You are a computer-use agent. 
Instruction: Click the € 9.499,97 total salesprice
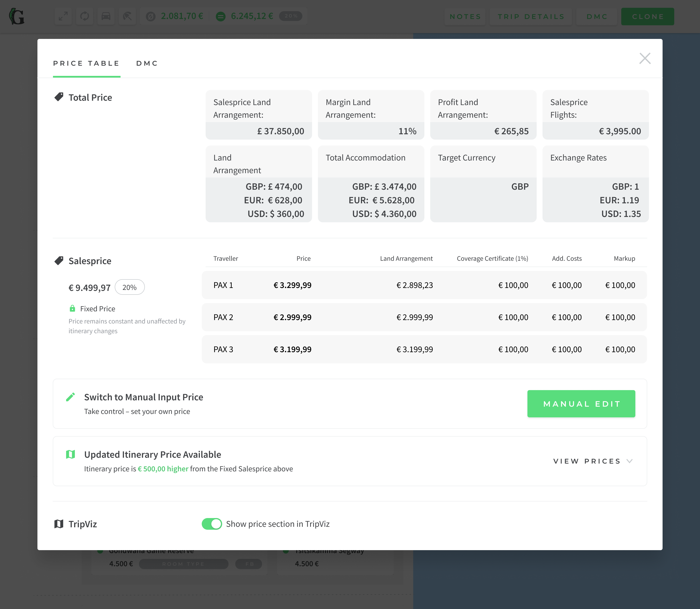90,288
